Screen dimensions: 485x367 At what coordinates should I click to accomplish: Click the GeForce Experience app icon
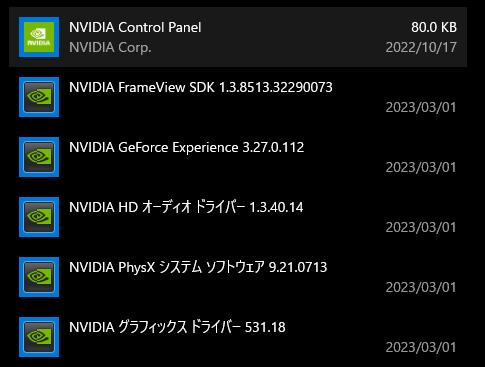(39, 157)
